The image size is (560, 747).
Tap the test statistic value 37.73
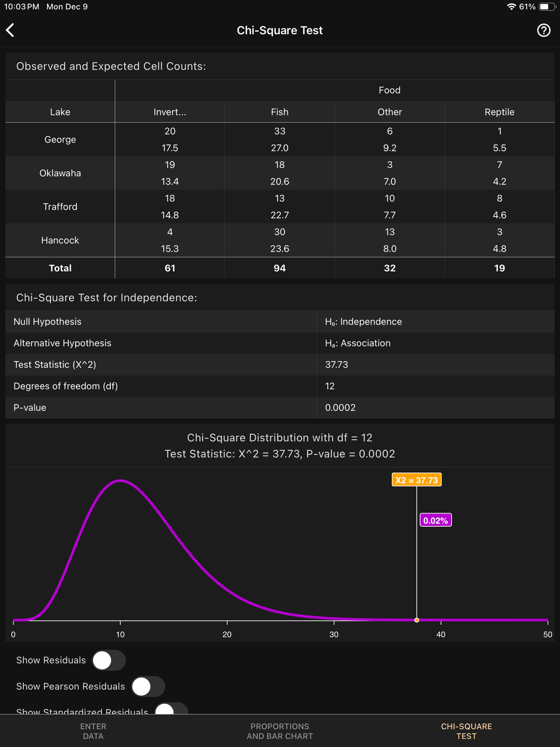pos(336,365)
